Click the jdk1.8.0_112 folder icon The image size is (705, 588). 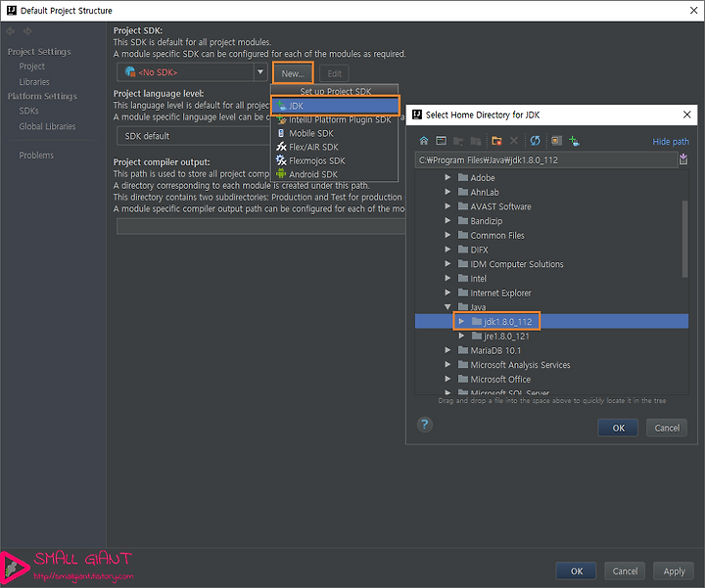[x=477, y=321]
